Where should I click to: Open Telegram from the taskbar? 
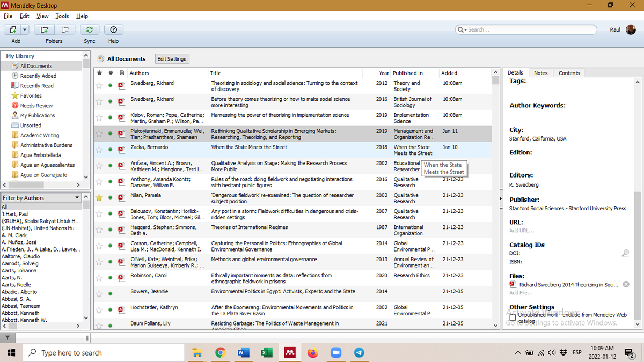[359, 352]
